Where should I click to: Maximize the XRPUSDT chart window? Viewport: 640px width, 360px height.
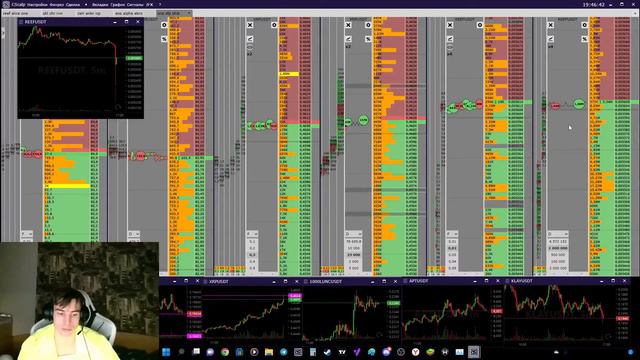coord(285,282)
